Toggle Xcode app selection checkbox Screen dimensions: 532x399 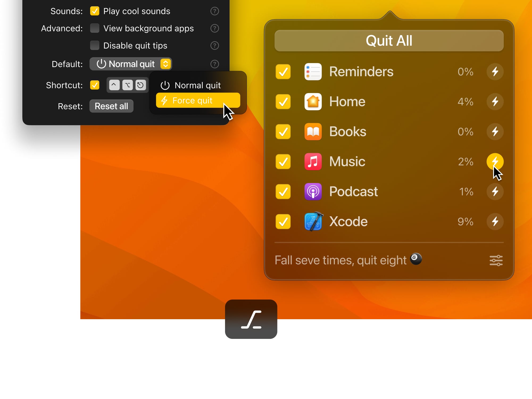pyautogui.click(x=284, y=221)
